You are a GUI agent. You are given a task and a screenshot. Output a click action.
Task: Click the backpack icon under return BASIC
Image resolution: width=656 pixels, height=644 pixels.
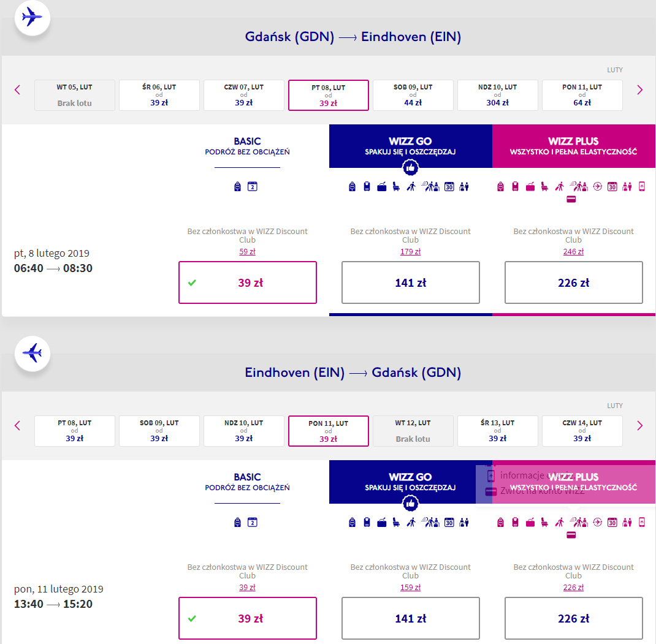238,522
